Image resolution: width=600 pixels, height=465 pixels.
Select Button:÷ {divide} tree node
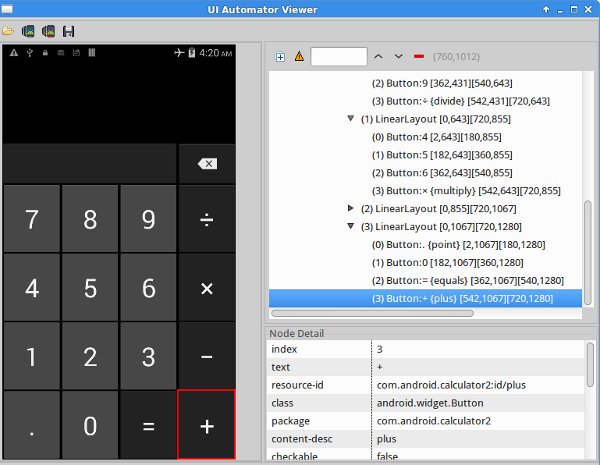[x=461, y=101]
